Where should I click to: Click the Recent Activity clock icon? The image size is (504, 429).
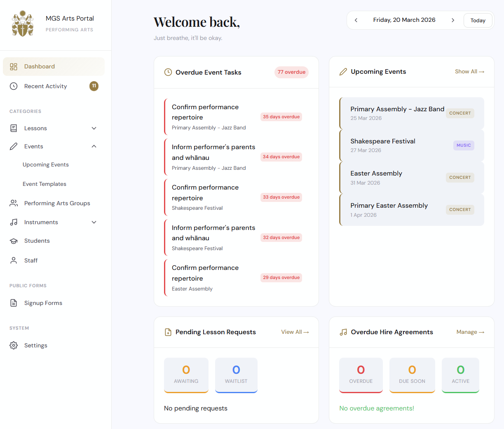(x=14, y=86)
